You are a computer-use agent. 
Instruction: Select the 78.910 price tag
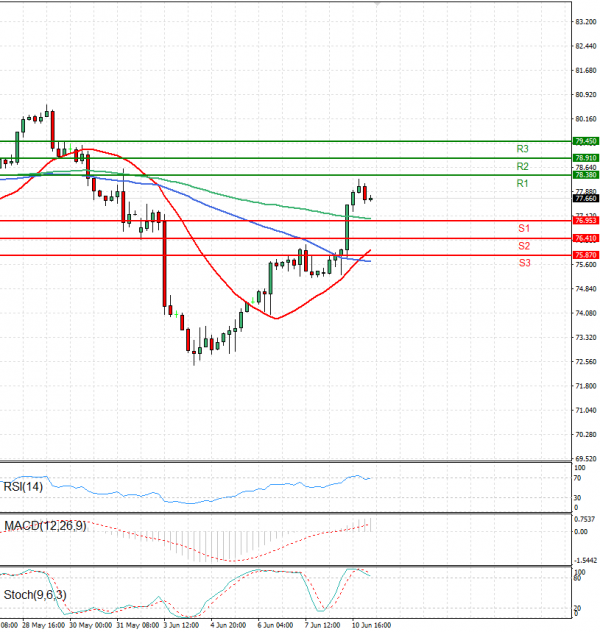[x=585, y=158]
